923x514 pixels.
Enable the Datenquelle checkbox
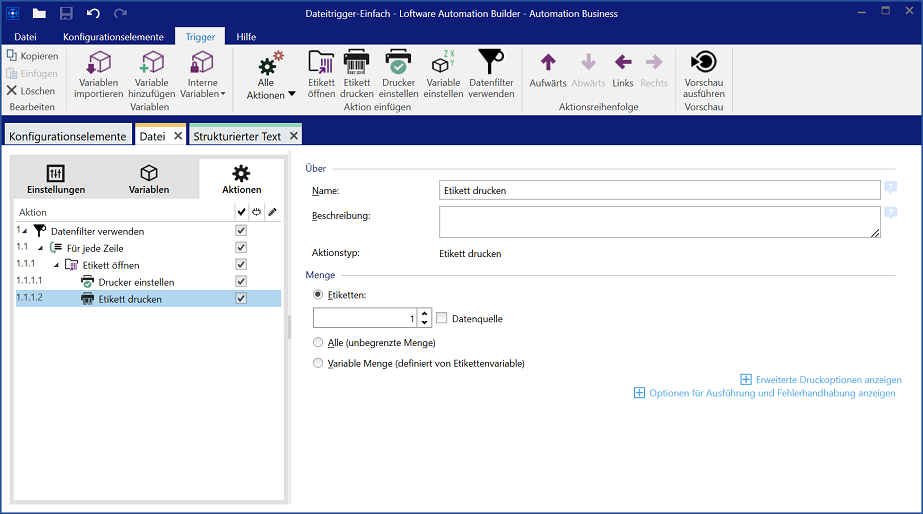point(442,318)
